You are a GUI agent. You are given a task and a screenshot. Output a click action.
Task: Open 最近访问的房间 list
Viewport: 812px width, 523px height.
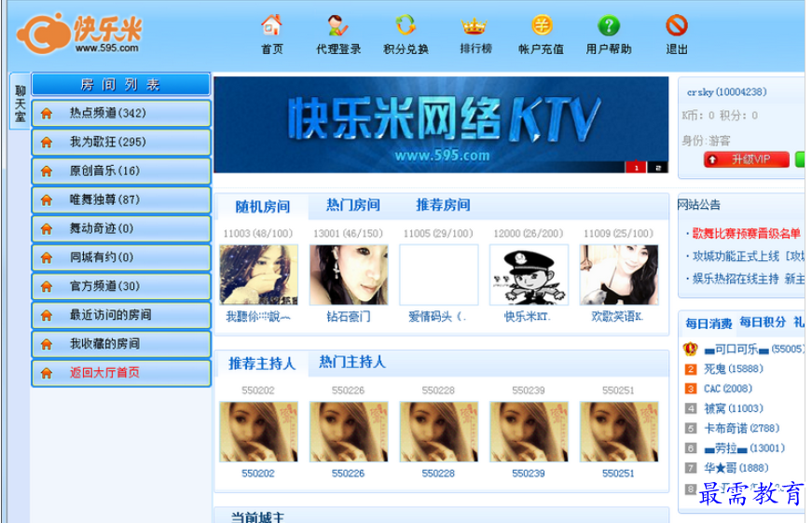tap(121, 315)
